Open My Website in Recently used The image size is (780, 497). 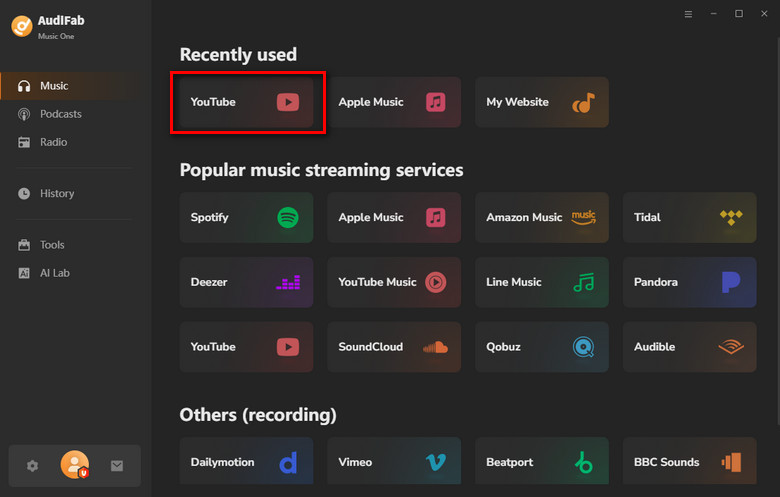(x=542, y=102)
